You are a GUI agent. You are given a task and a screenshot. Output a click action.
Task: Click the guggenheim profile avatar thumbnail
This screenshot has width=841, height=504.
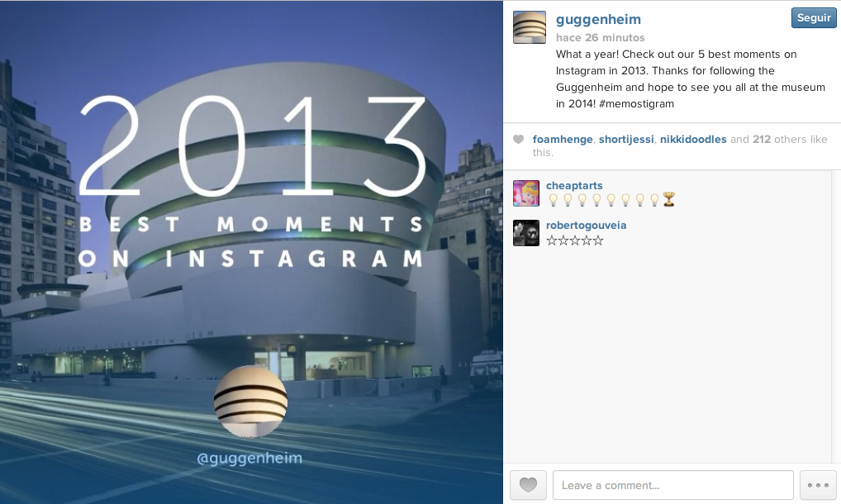tap(530, 27)
